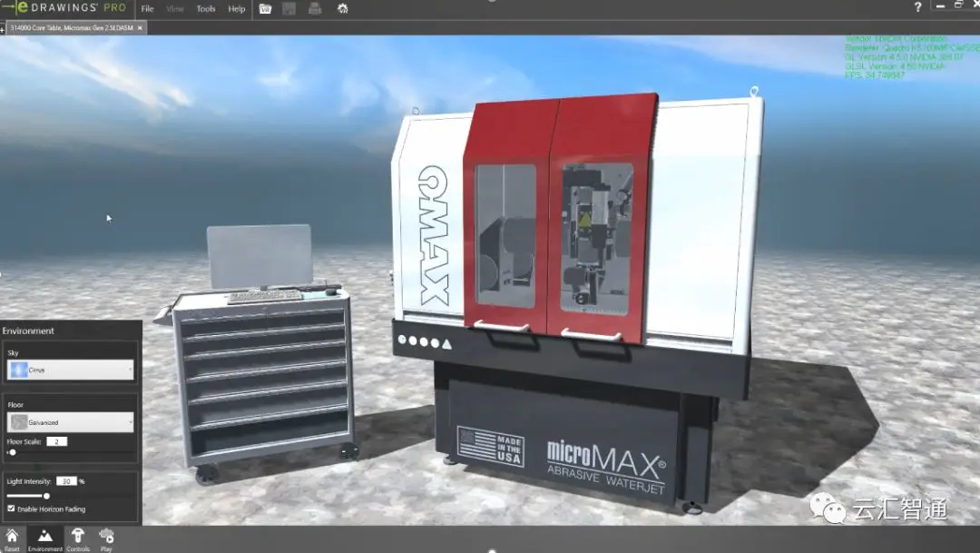Viewport: 980px width, 553px height.
Task: Click the open-file VR folder icon
Action: click(x=265, y=9)
